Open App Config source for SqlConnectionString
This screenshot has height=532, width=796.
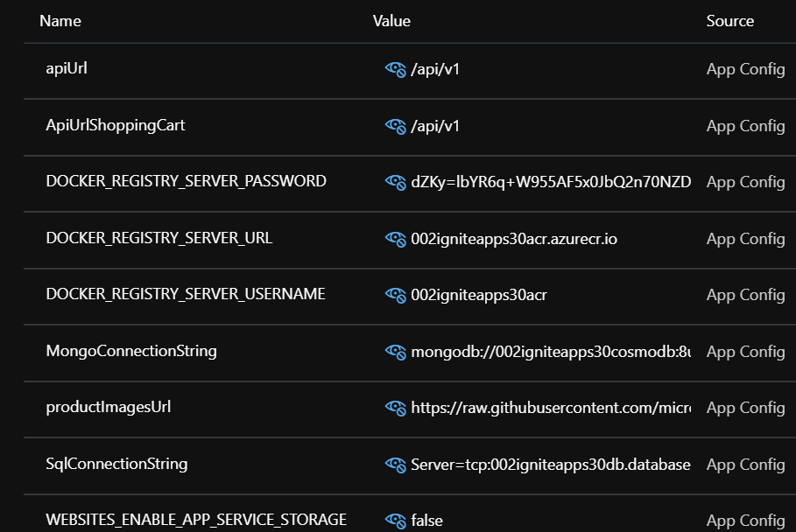pyautogui.click(x=745, y=464)
